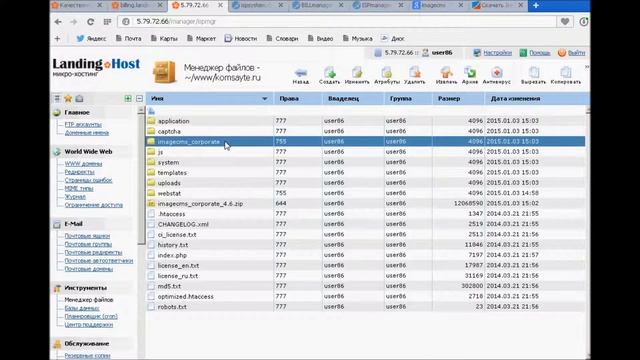Open Базы данных in sidebar

pos(82,308)
